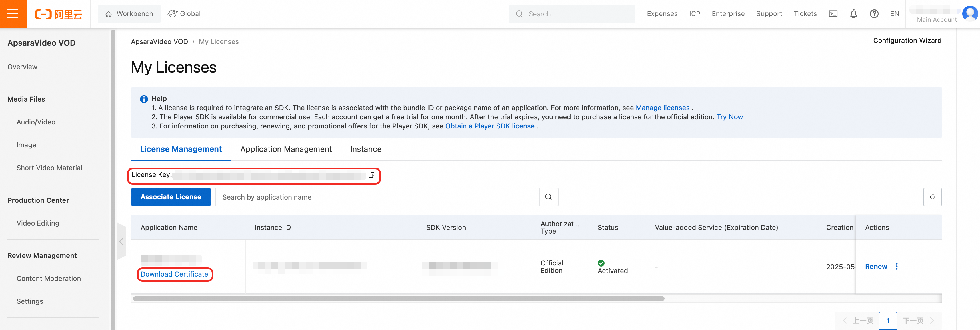
Task: Open Audio/Video in the sidebar
Action: tap(36, 122)
